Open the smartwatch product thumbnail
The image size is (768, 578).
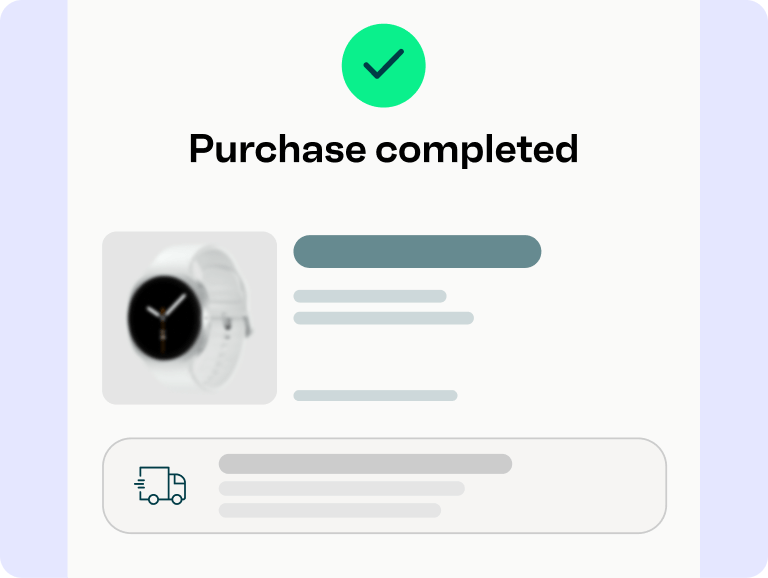click(x=190, y=318)
